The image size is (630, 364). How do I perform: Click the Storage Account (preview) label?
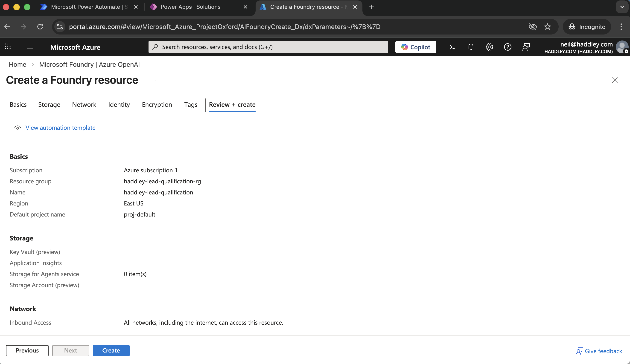44,285
